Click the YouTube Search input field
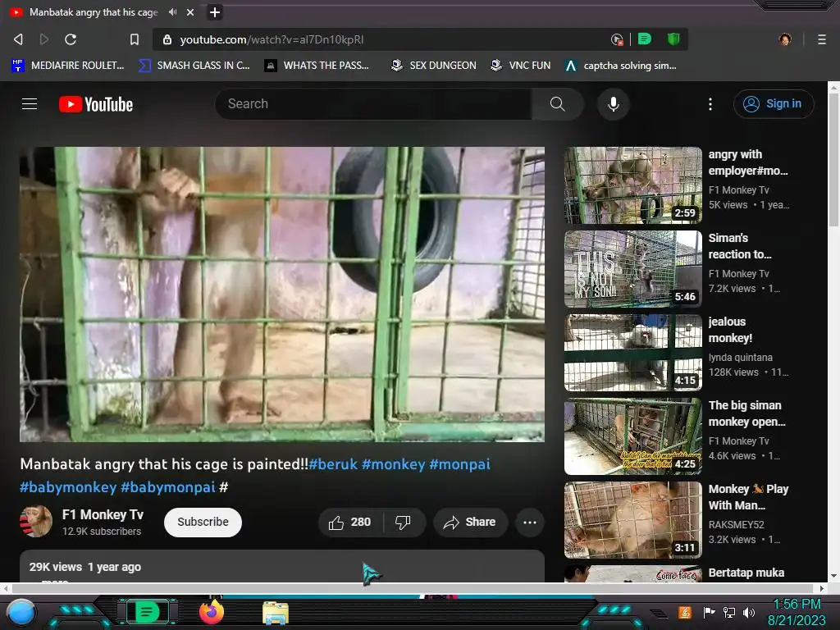 [x=373, y=104]
